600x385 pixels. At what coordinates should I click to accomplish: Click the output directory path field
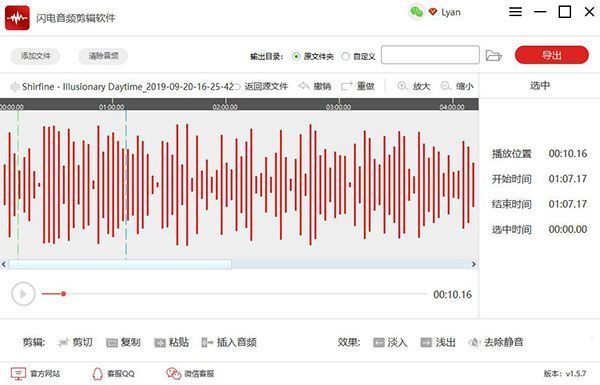(430, 55)
